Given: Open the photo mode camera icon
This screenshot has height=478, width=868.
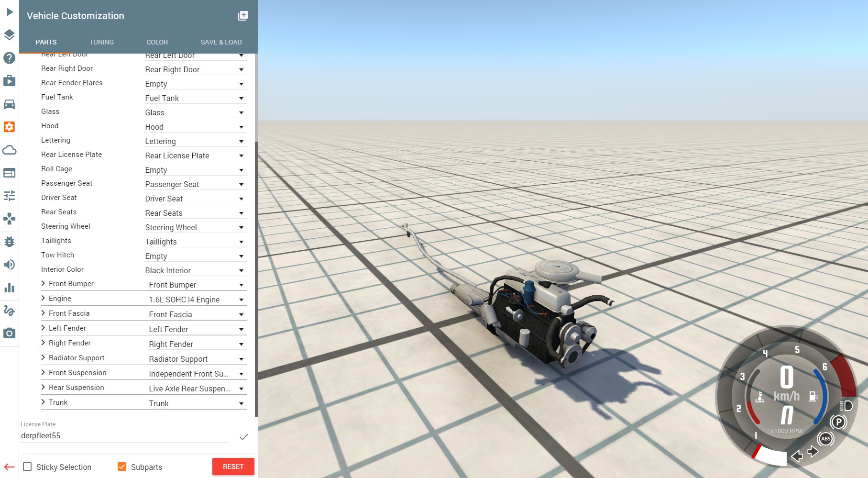Looking at the screenshot, I should click(x=10, y=333).
